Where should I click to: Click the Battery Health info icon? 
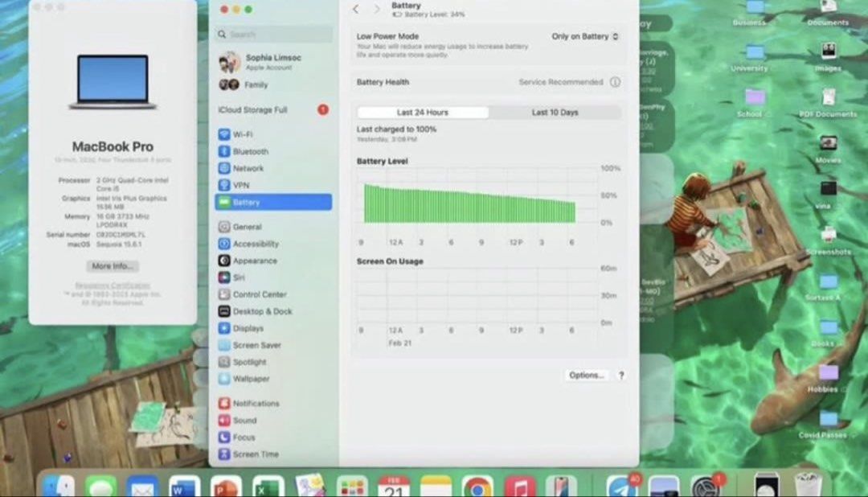615,82
